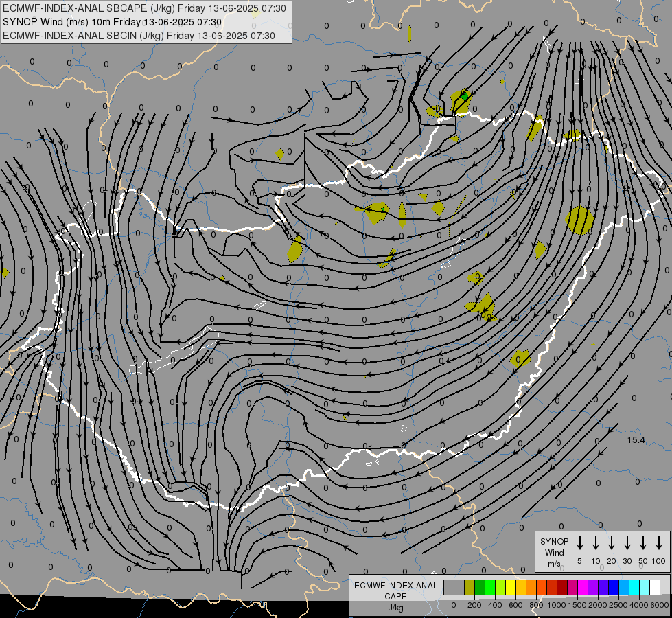The image size is (672, 618).
Task: Click the '50' speed label in the wind legend
Action: 643,561
